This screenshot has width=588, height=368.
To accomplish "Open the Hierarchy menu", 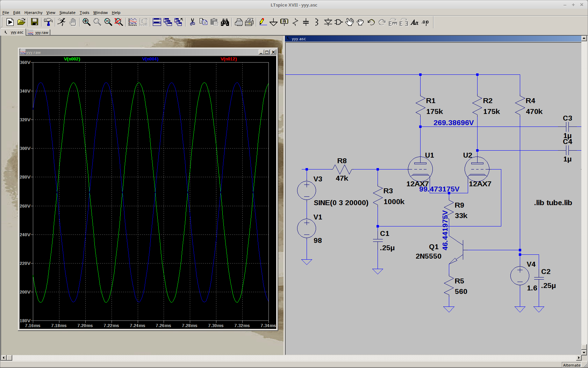I will tap(33, 13).
